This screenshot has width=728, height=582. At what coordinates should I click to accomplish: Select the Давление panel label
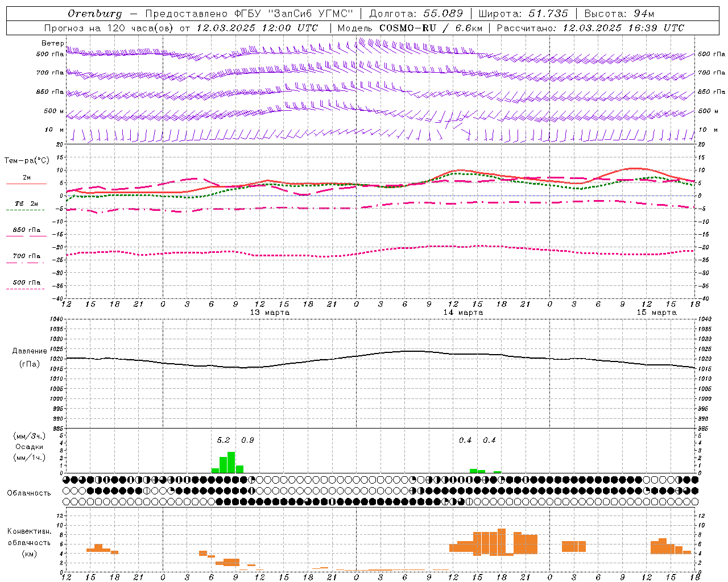[x=30, y=351]
